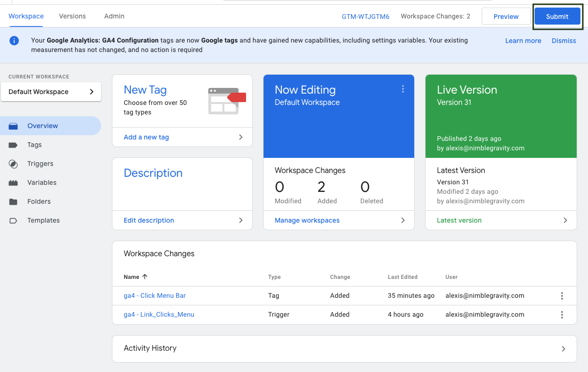
Task: Expand the Activity History section
Action: click(563, 349)
